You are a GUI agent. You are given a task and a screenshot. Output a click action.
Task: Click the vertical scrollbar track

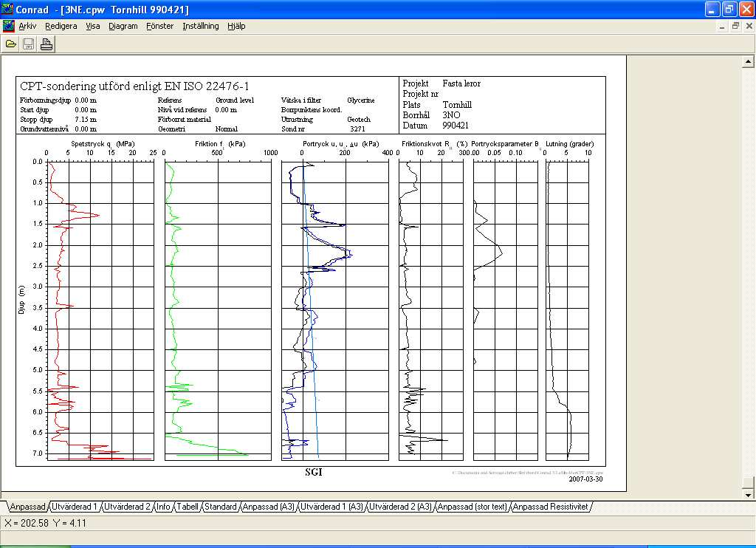tap(748, 270)
